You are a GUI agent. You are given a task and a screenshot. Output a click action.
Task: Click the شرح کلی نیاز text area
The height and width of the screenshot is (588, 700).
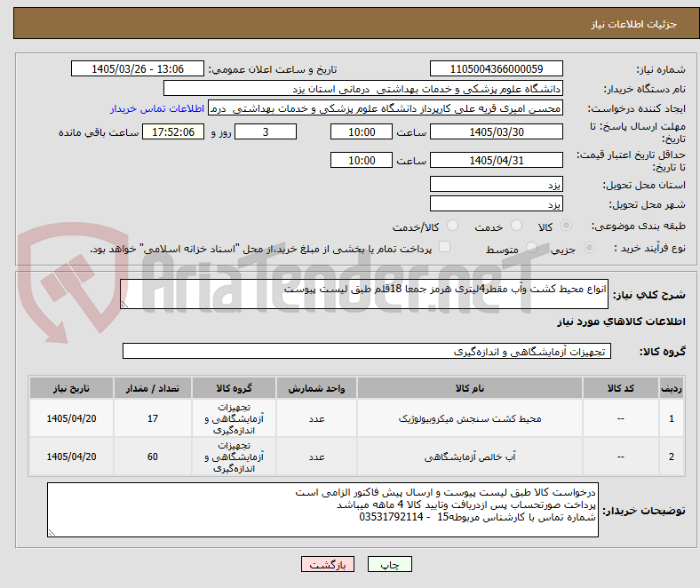tap(364, 294)
